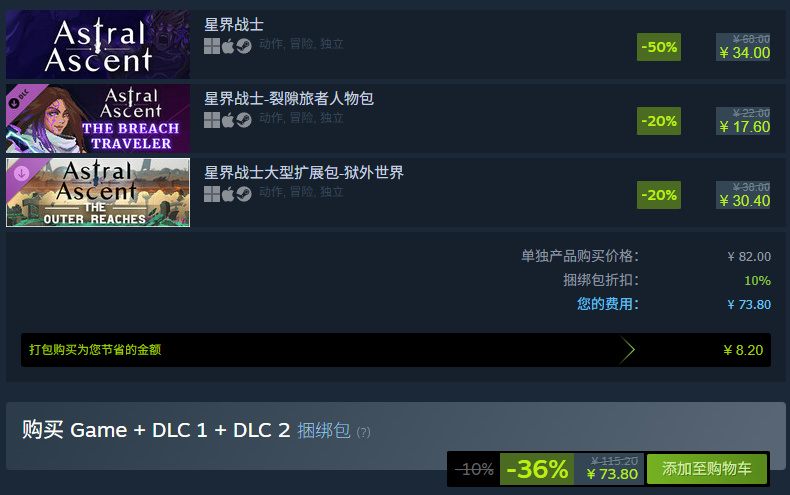790x495 pixels.
Task: Open The Outer Reaches DLC thumbnail
Action: (x=98, y=193)
